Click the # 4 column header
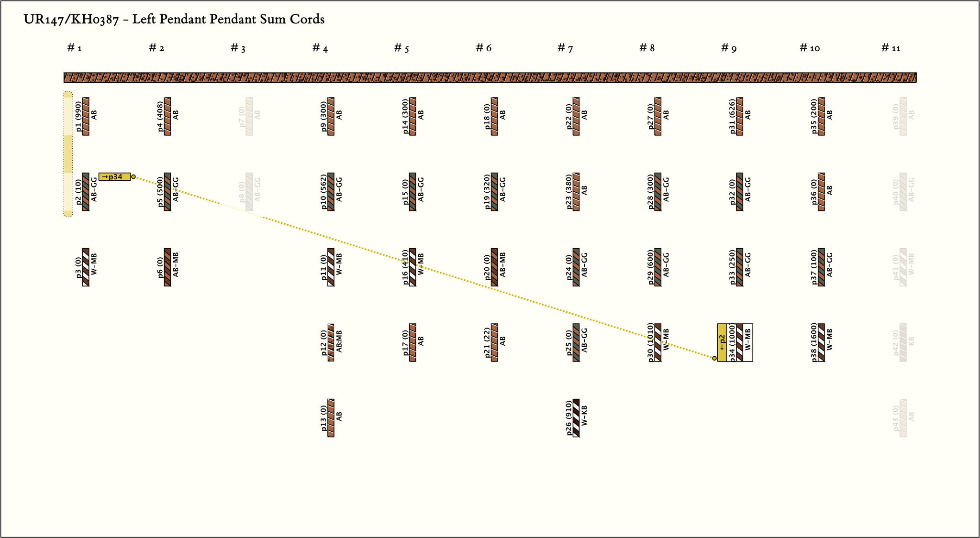The width and height of the screenshot is (980, 538). click(x=320, y=48)
